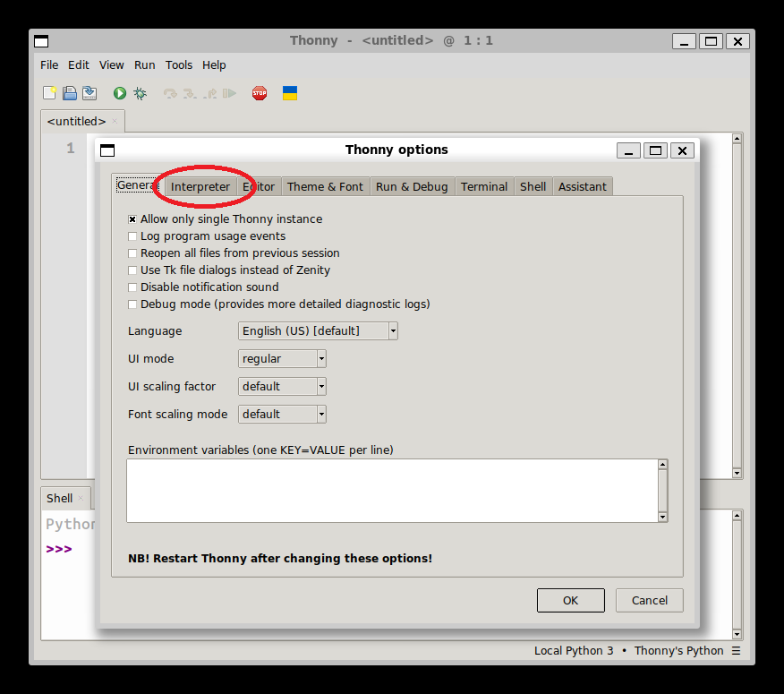Select the Shell tab in Thonny options
Image resolution: width=784 pixels, height=694 pixels.
pyautogui.click(x=533, y=186)
